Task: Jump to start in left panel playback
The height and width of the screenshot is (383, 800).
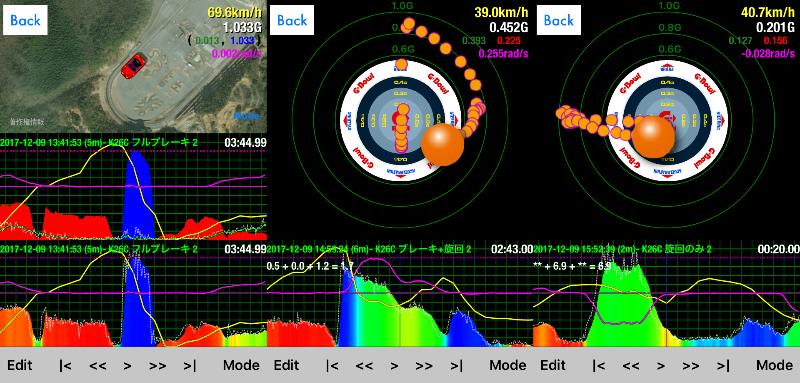Action: pos(65,365)
